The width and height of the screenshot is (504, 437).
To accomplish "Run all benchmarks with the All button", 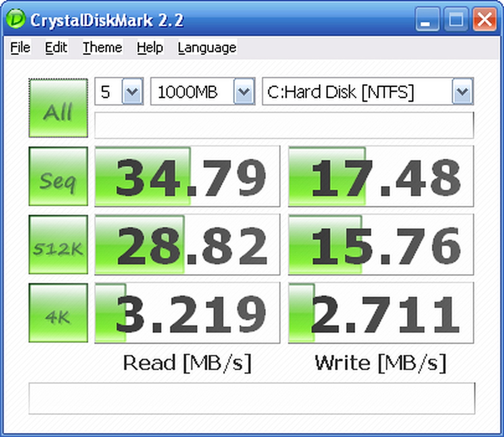I will click(x=58, y=108).
